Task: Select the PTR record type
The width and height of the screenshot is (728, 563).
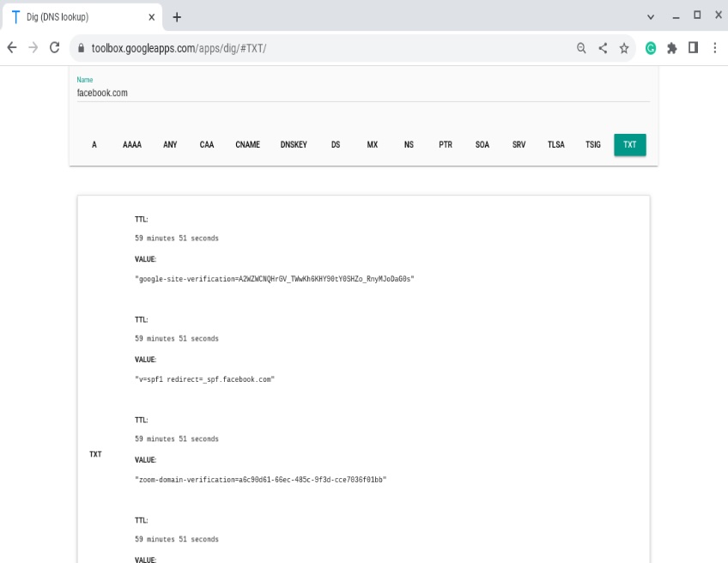Action: pyautogui.click(x=446, y=145)
